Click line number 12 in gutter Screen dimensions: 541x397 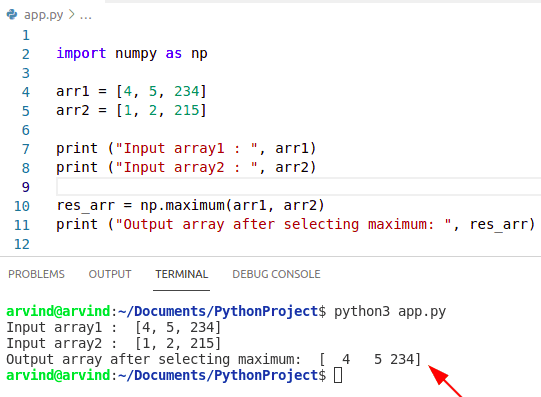coord(22,244)
